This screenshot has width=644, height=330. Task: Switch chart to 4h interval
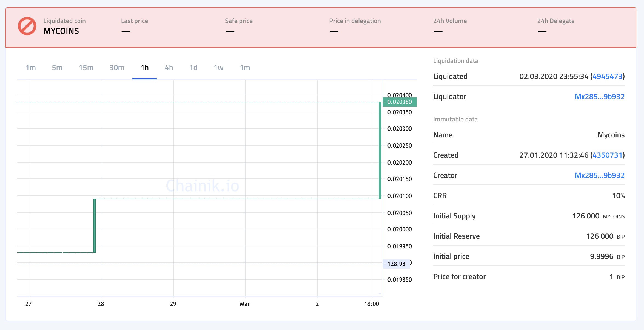tap(169, 68)
